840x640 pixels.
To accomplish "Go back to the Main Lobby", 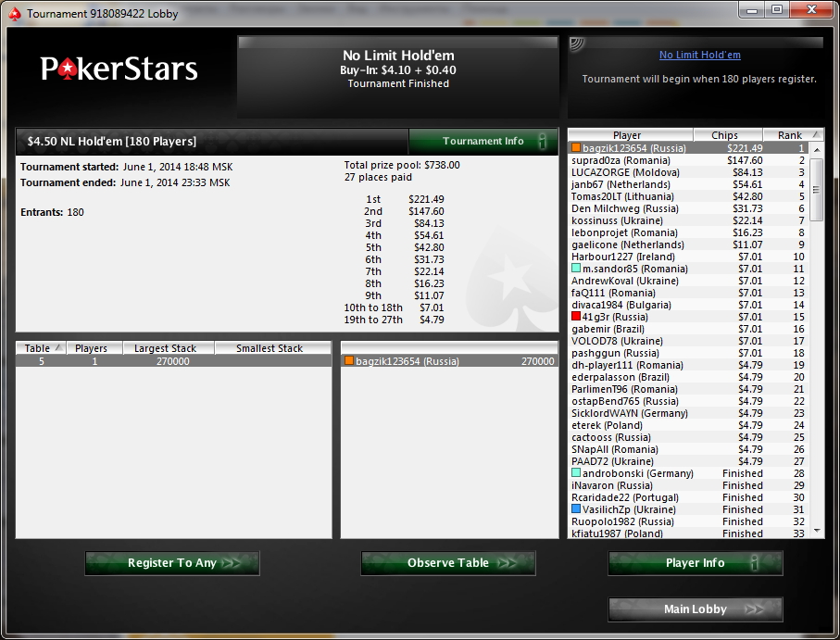I will pyautogui.click(x=696, y=609).
